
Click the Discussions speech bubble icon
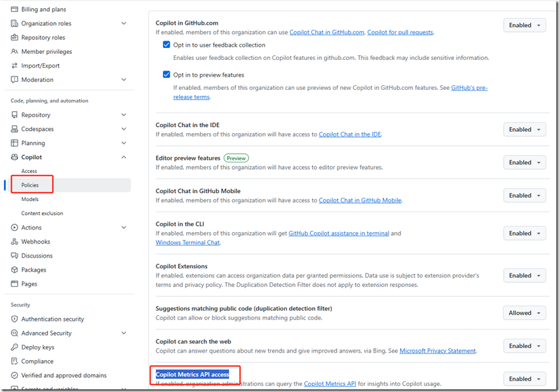tap(14, 256)
